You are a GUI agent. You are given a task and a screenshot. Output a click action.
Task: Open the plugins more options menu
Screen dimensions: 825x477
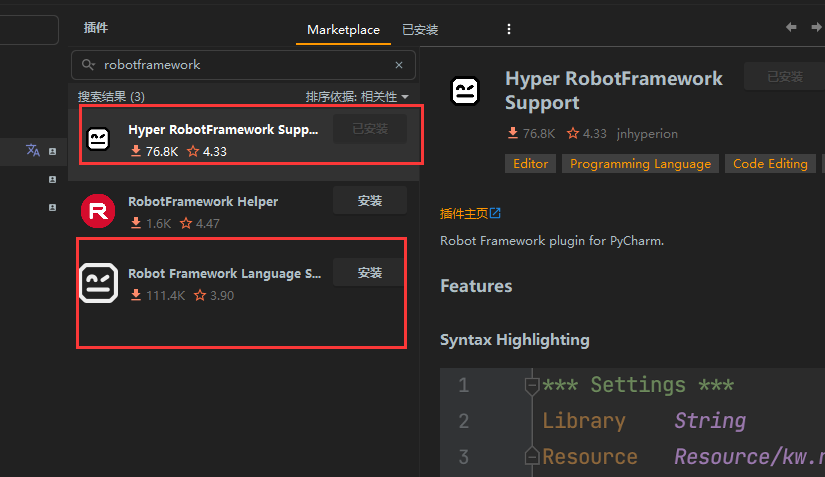click(x=508, y=29)
